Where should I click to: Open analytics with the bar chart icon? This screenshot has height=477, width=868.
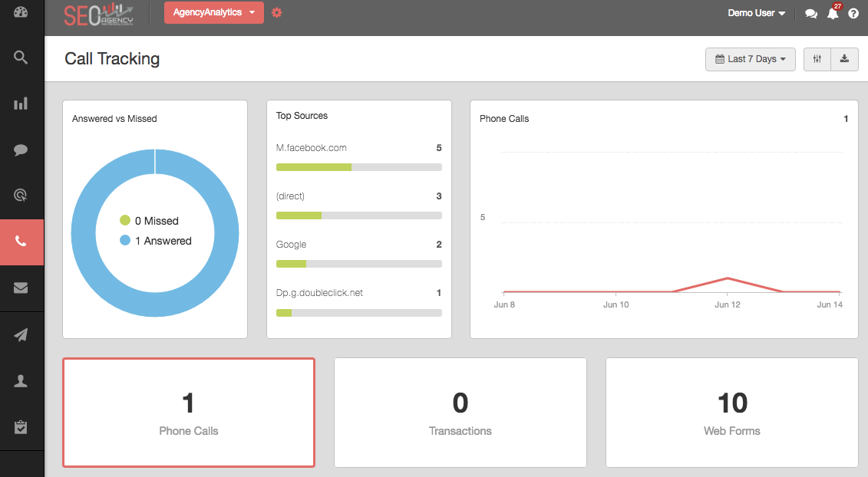coord(21,103)
